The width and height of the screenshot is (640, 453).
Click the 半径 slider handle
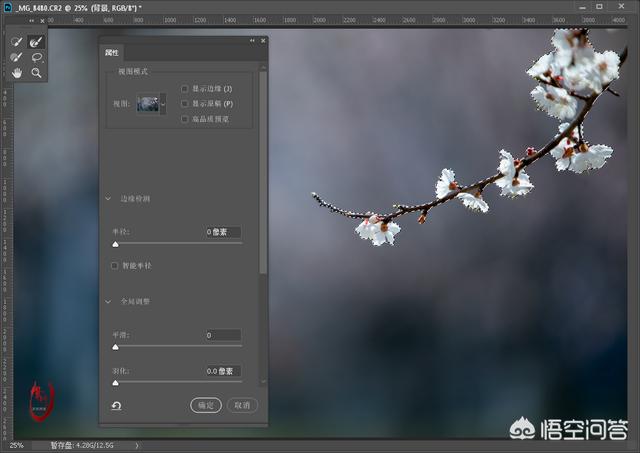click(x=115, y=243)
